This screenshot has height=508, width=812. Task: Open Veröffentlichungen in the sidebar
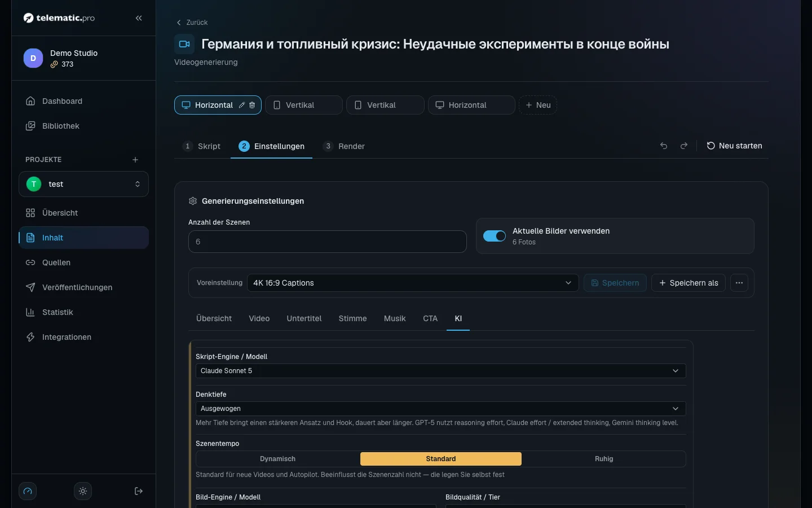click(83, 287)
